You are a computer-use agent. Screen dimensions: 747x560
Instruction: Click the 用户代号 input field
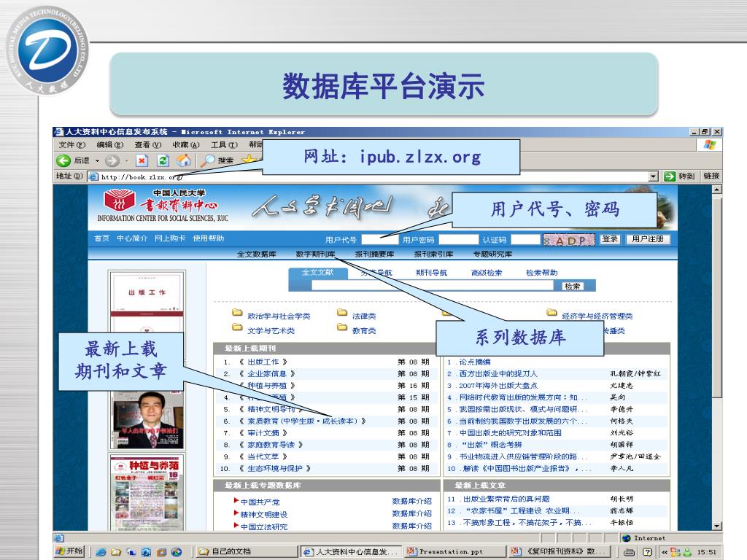(379, 239)
